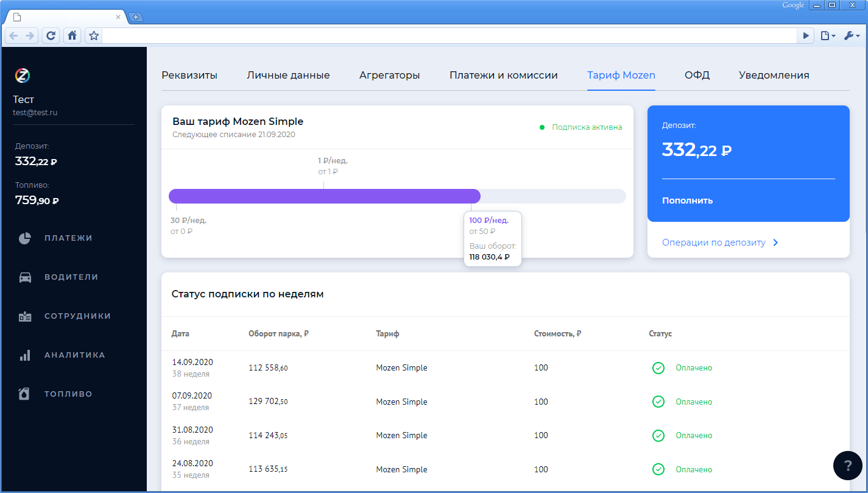This screenshot has width=868, height=493.
Task: Open a new browser tab
Action: point(135,17)
